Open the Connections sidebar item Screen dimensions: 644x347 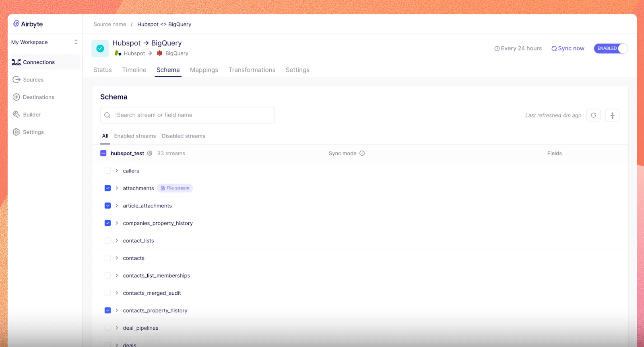coord(44,62)
